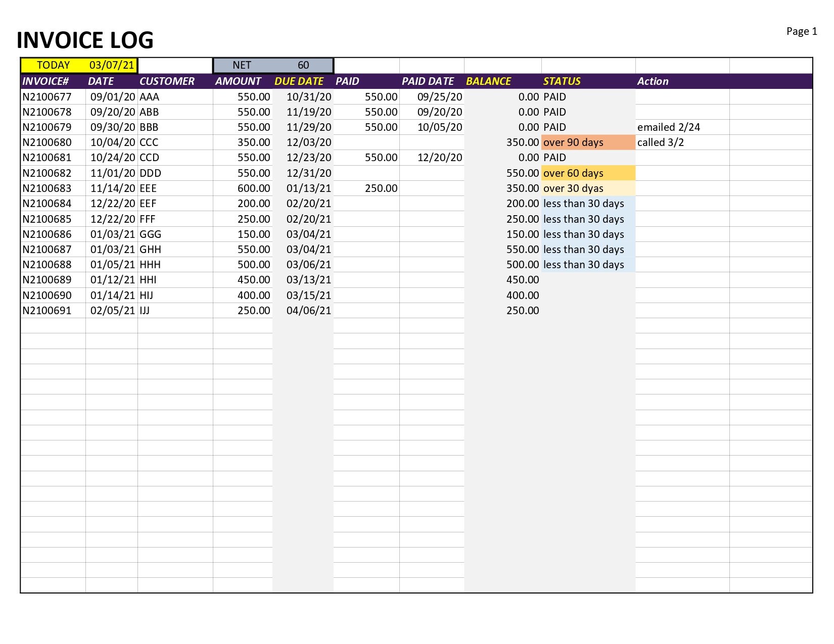
Task: Click the PAID status of invoice N2100681
Action: (554, 158)
